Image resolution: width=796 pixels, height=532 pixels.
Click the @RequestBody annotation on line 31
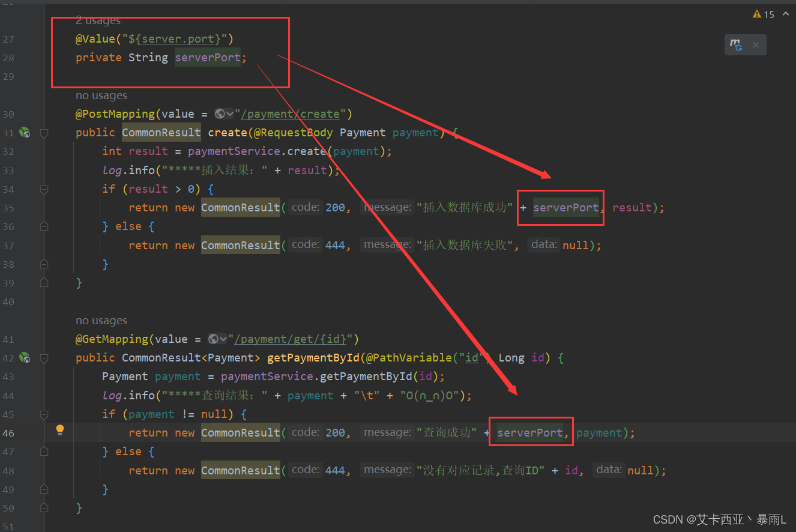coord(293,133)
